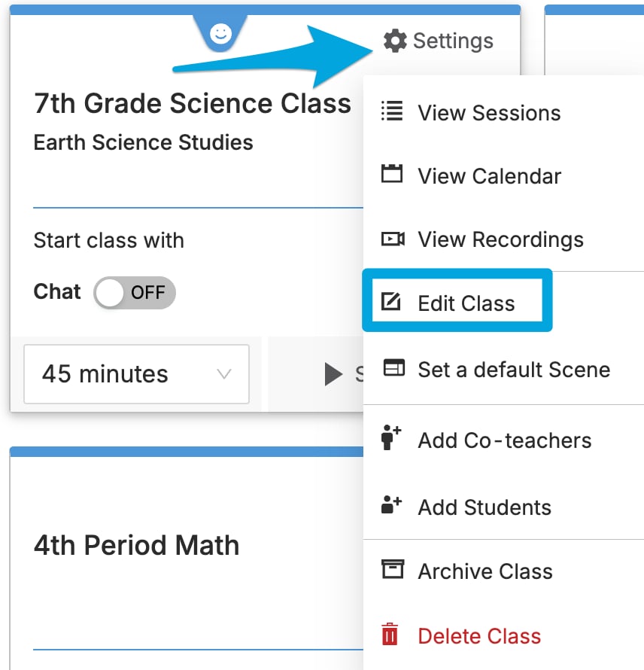This screenshot has width=644, height=670.
Task: Toggle Chat switch on
Action: 135,293
